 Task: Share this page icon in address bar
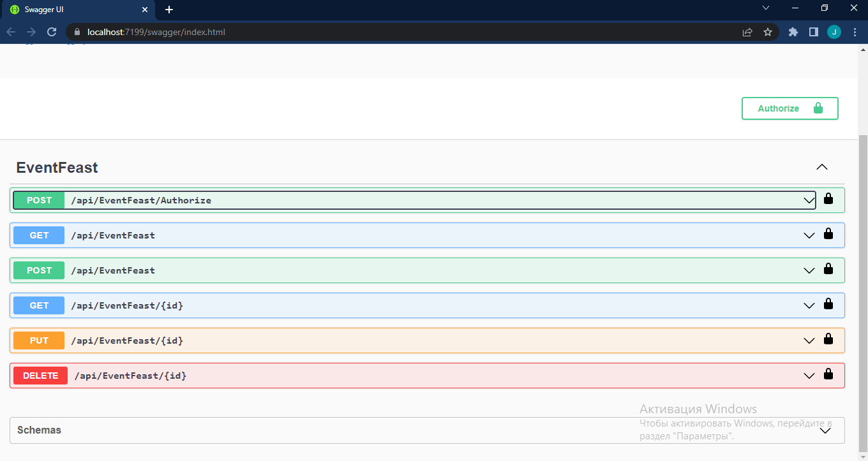click(747, 32)
